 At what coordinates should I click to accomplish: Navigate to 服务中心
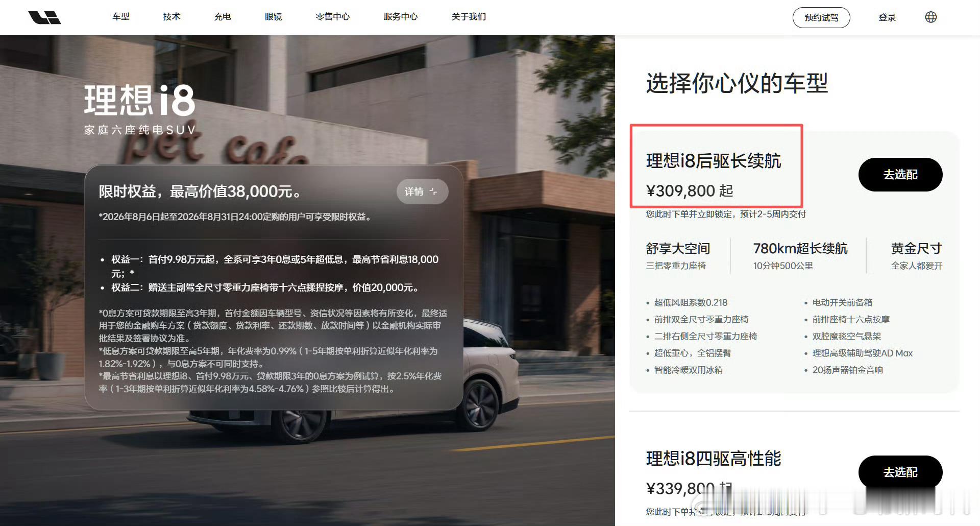pos(401,17)
